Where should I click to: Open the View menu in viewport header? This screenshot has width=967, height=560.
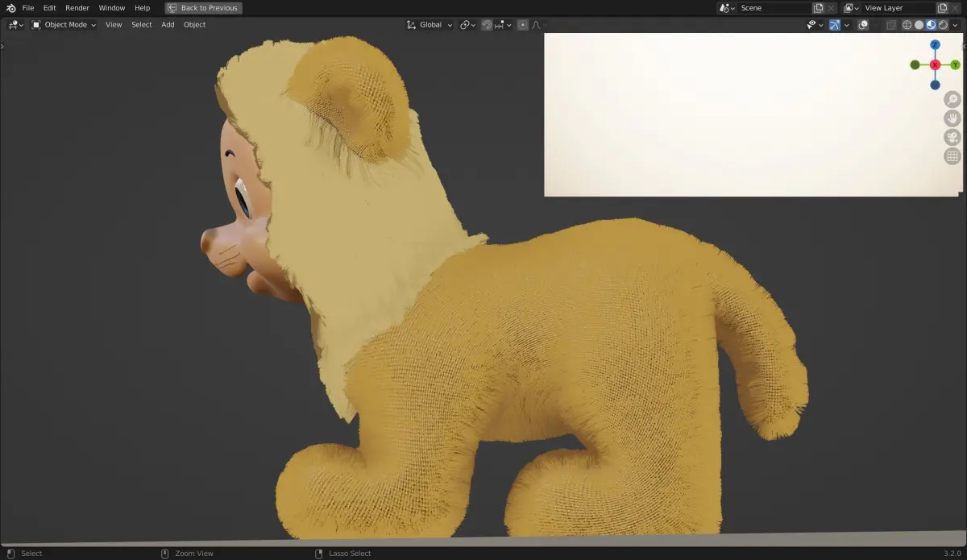click(x=114, y=25)
